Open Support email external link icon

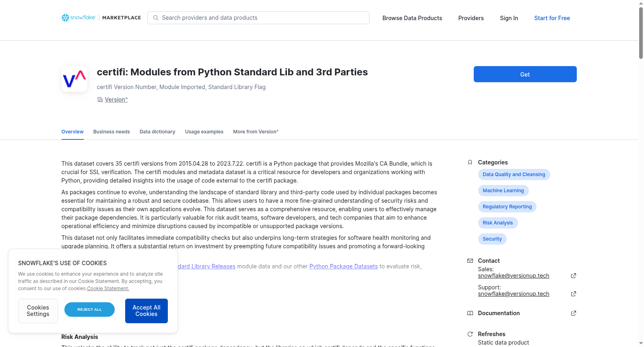[x=574, y=294]
